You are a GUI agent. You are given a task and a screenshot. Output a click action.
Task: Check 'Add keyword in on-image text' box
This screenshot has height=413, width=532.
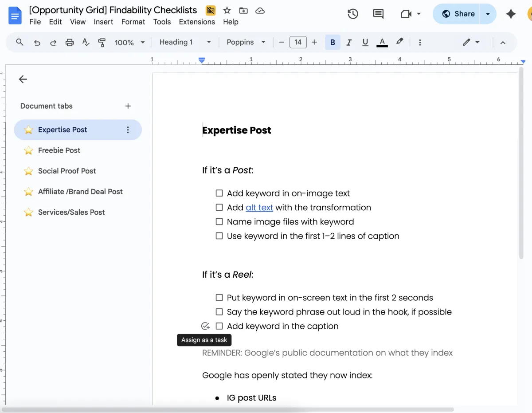tap(219, 193)
